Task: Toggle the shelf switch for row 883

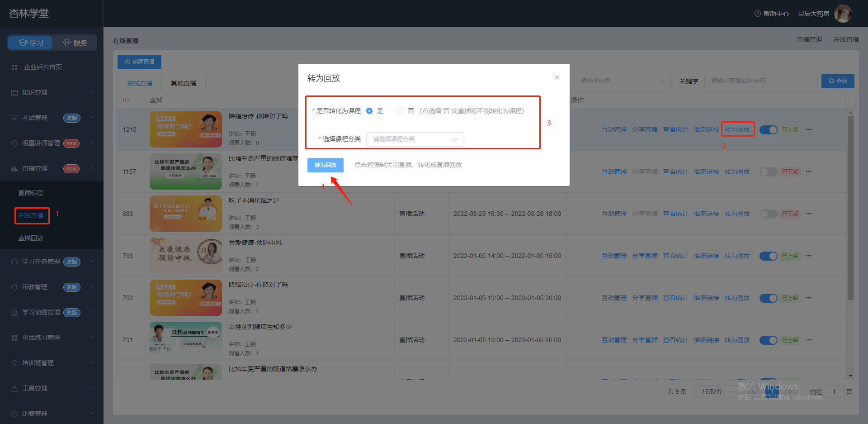Action: tap(768, 214)
